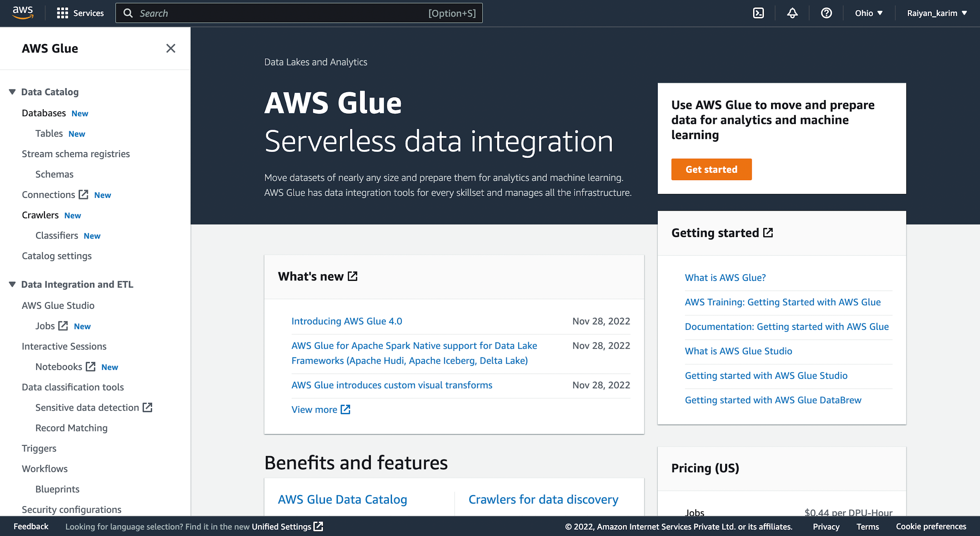Screen dimensions: 980x536
Task: Go to Triggers in sidebar
Action: [39, 448]
